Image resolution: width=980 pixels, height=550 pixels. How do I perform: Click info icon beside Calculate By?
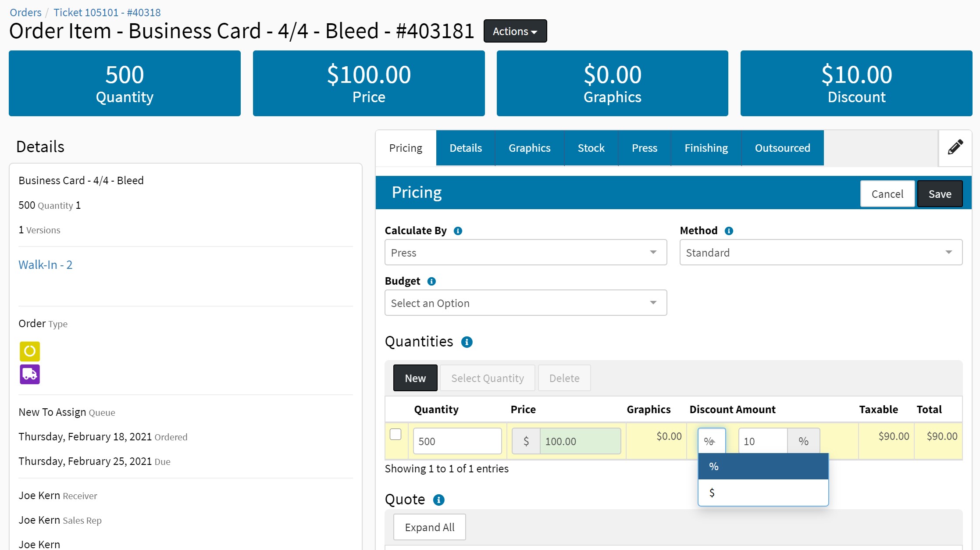[x=458, y=231]
